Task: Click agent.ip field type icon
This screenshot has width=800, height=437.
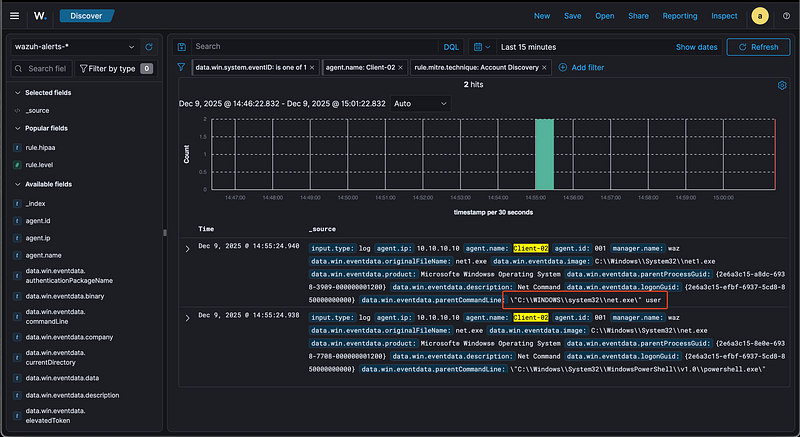Action: [17, 238]
